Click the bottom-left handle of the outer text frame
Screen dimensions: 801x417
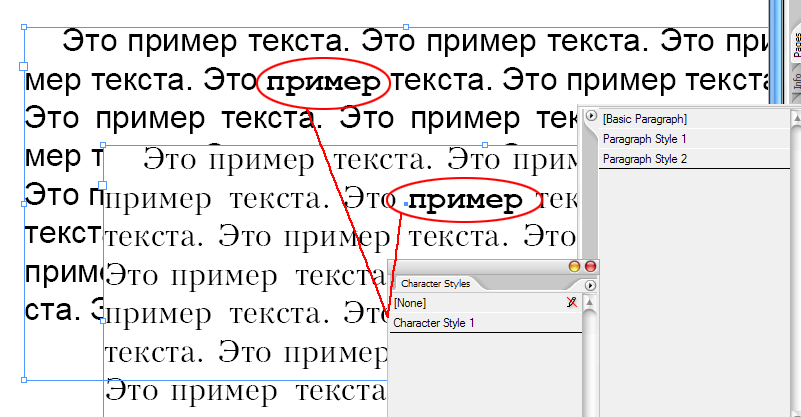tap(24, 380)
